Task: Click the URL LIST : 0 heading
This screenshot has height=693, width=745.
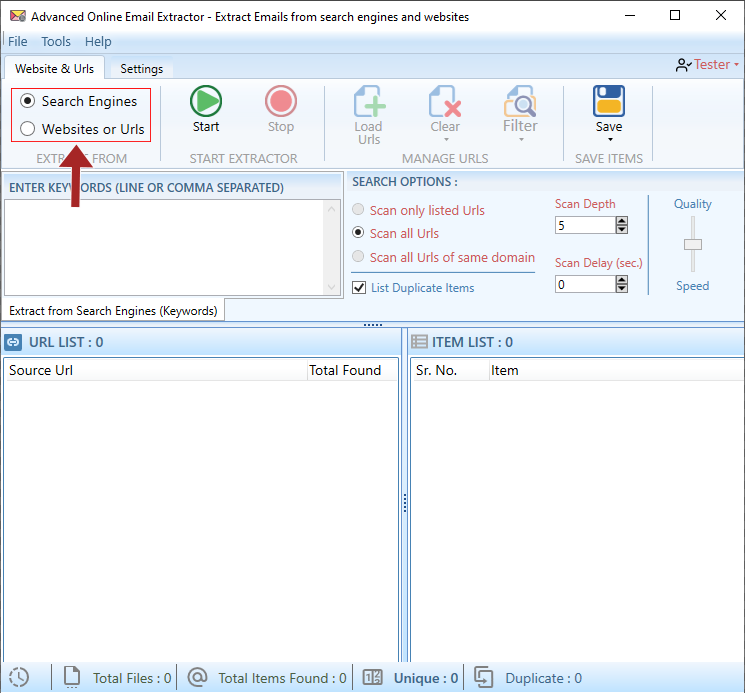Action: [x=66, y=342]
